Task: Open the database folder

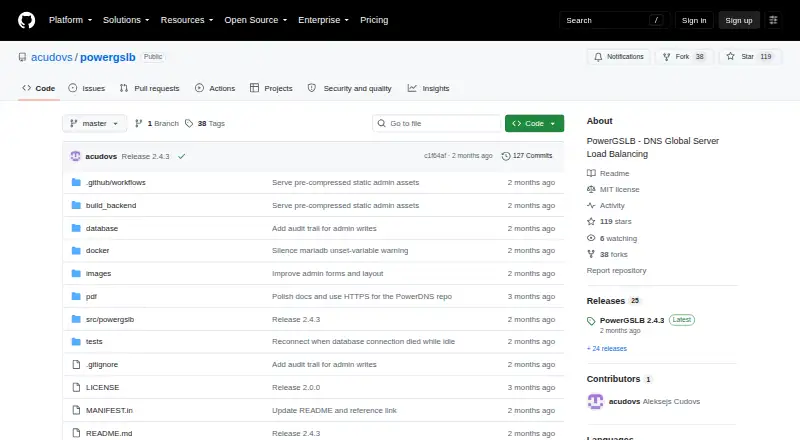Action: [102, 228]
